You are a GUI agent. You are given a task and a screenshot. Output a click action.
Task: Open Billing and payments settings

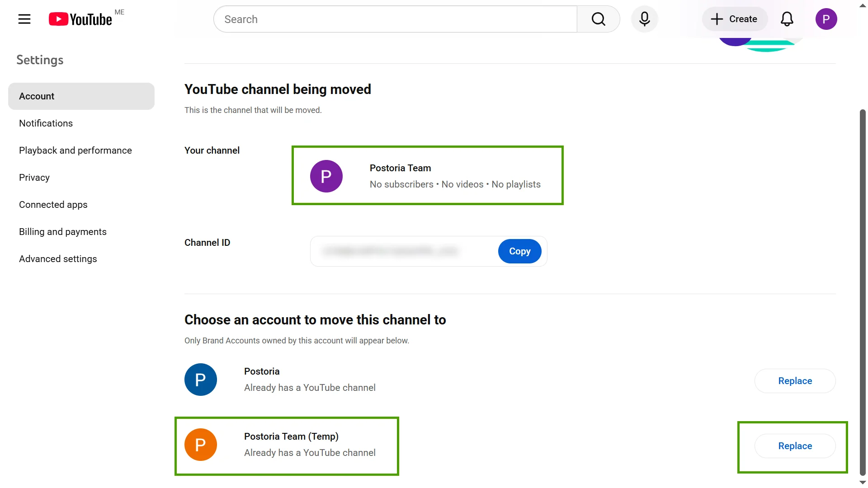coord(62,231)
